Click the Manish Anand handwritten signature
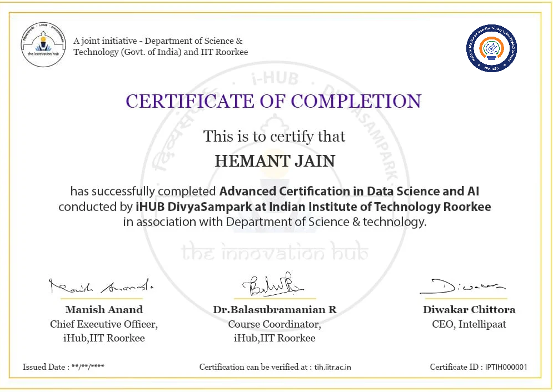This screenshot has width=553, height=392. 101,287
